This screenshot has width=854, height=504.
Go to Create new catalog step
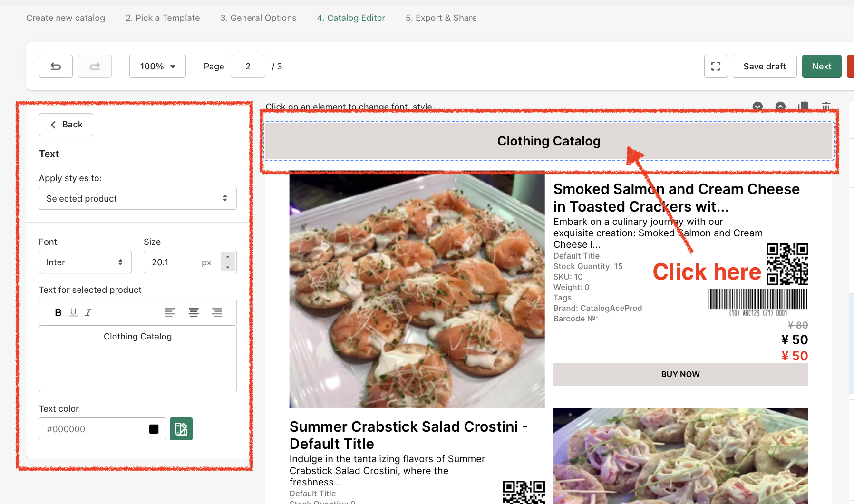66,18
